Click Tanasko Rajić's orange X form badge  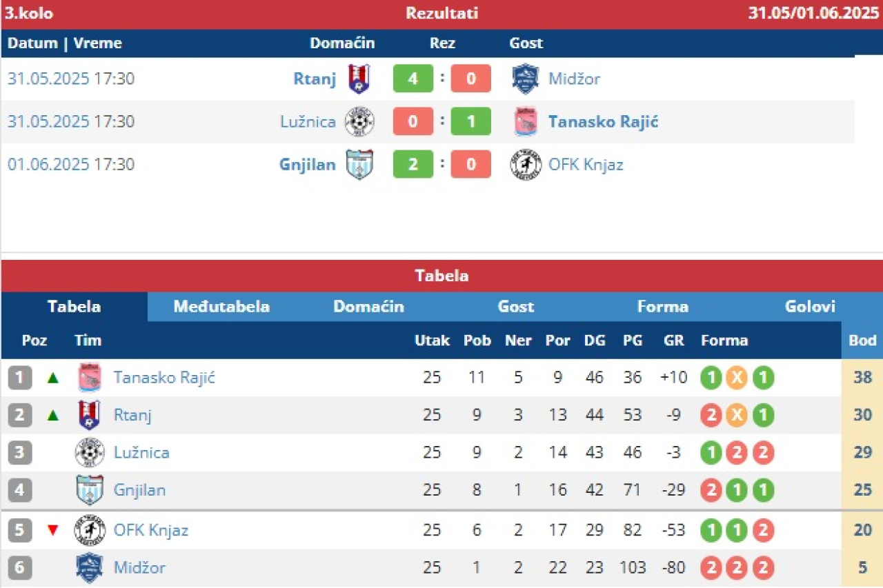pyautogui.click(x=736, y=378)
